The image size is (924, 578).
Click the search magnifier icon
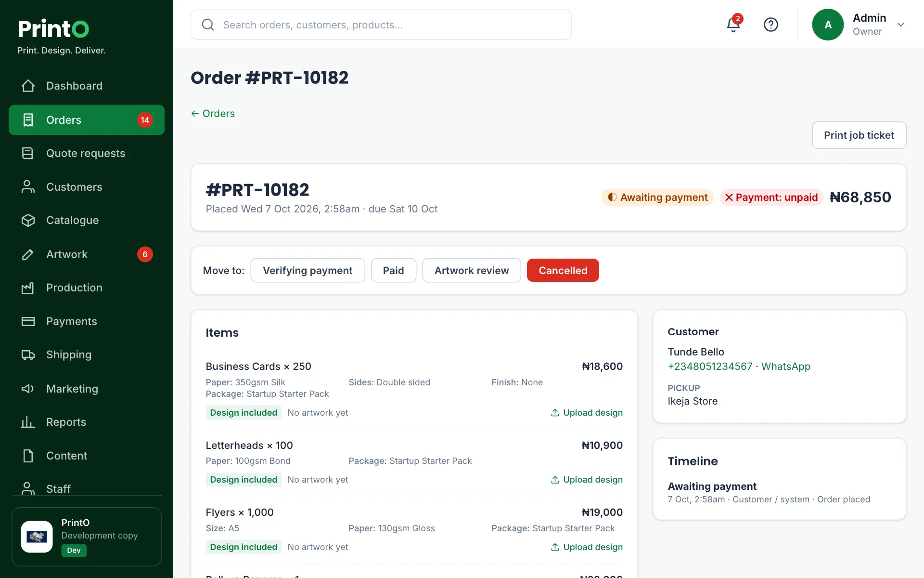(x=208, y=25)
